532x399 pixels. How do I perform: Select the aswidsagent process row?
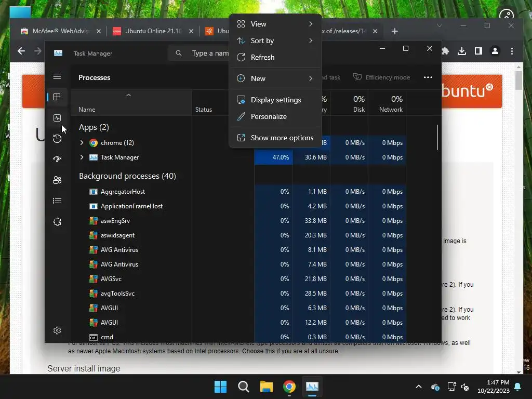tap(238, 235)
